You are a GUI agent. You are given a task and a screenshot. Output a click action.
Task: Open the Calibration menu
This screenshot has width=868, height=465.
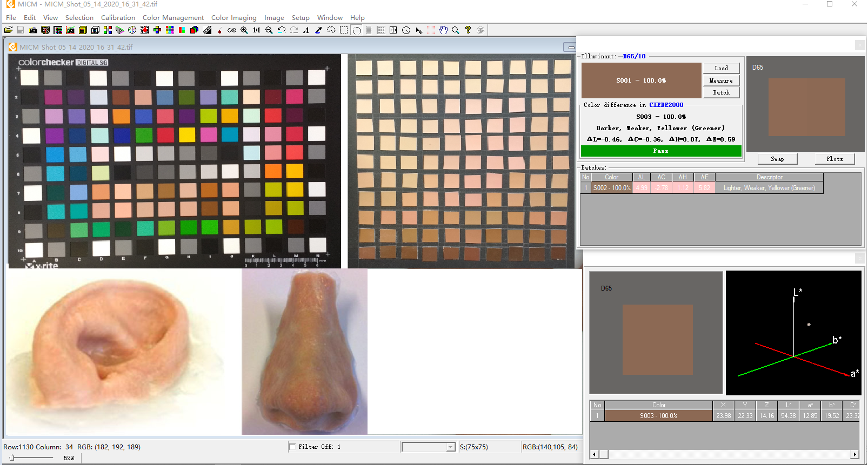118,18
